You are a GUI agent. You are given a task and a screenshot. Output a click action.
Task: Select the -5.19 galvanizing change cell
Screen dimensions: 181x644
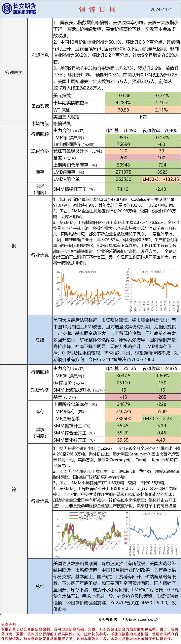[x=161, y=426]
